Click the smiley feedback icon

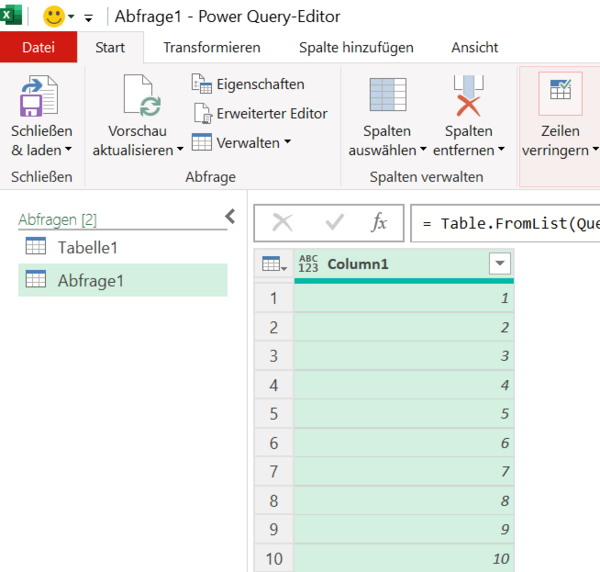tap(54, 17)
